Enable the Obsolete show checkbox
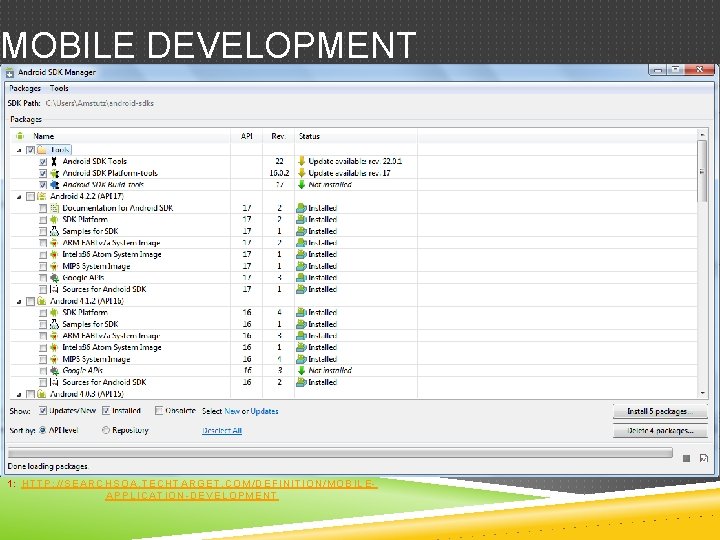This screenshot has width=720, height=540. (159, 411)
